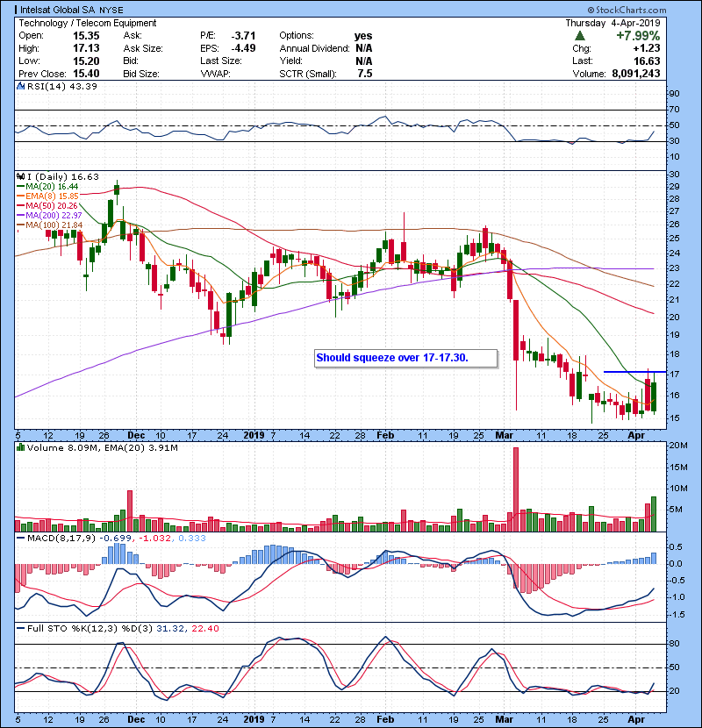
Task: Click the 15M label on volume axis
Action: [677, 467]
